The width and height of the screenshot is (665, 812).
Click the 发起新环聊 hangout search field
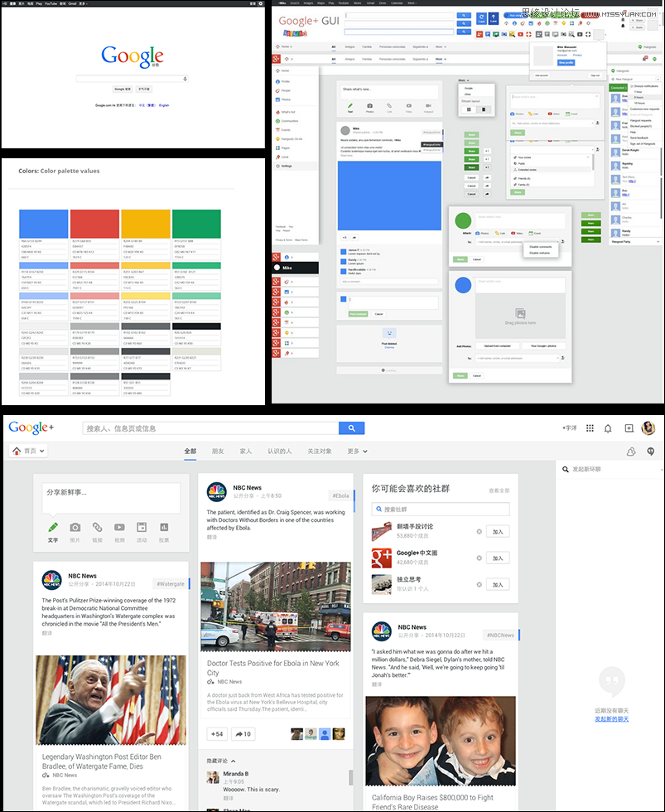610,469
